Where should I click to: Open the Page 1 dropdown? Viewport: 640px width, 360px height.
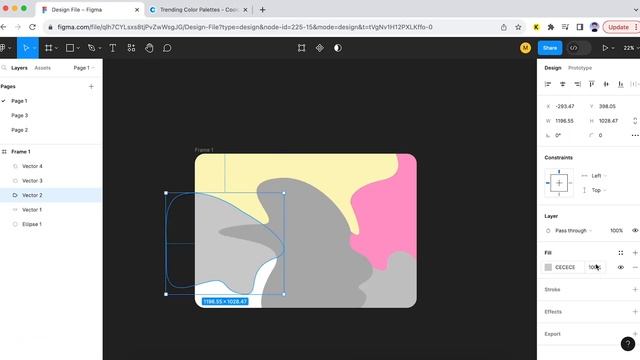pyautogui.click(x=84, y=68)
